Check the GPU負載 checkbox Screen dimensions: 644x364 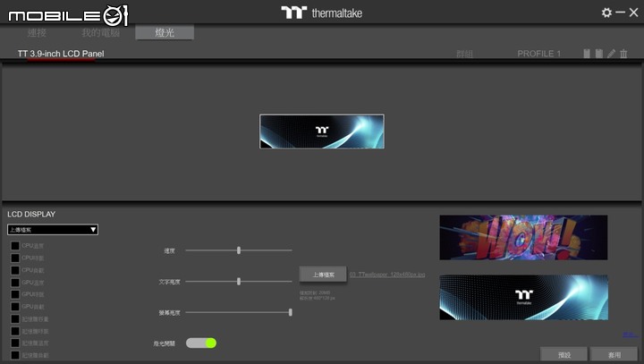(15, 307)
